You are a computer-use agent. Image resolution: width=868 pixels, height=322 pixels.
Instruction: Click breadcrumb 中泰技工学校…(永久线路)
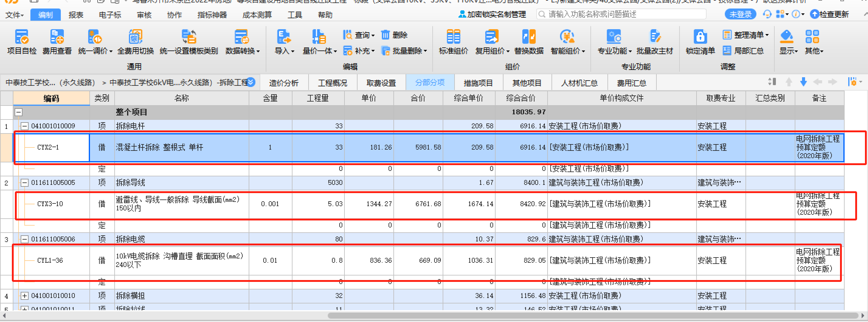[50, 82]
